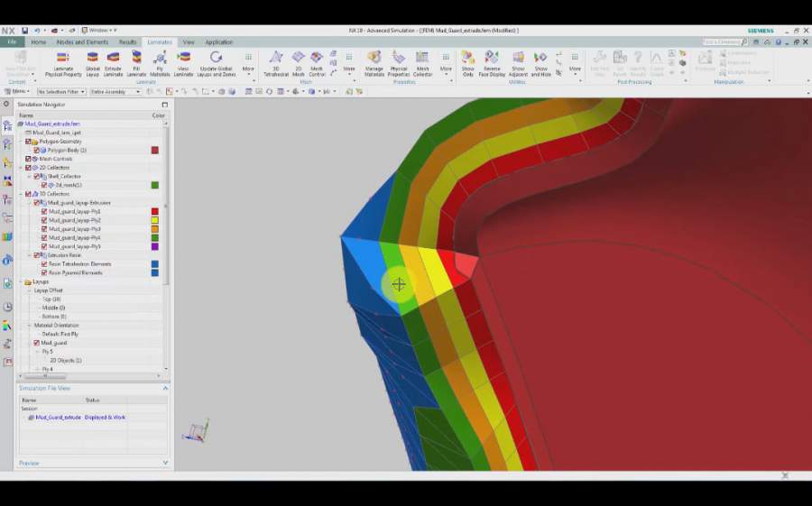Toggle the Resin Tetrahedron Elements checkbox

click(x=44, y=263)
